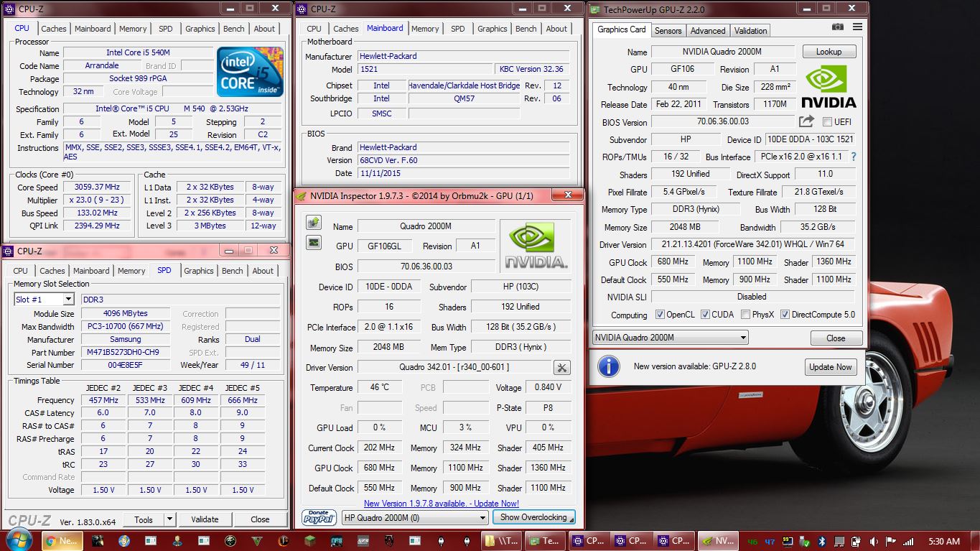Image resolution: width=980 pixels, height=551 pixels.
Task: Uncheck the CUDA checkbox
Action: pyautogui.click(x=705, y=315)
